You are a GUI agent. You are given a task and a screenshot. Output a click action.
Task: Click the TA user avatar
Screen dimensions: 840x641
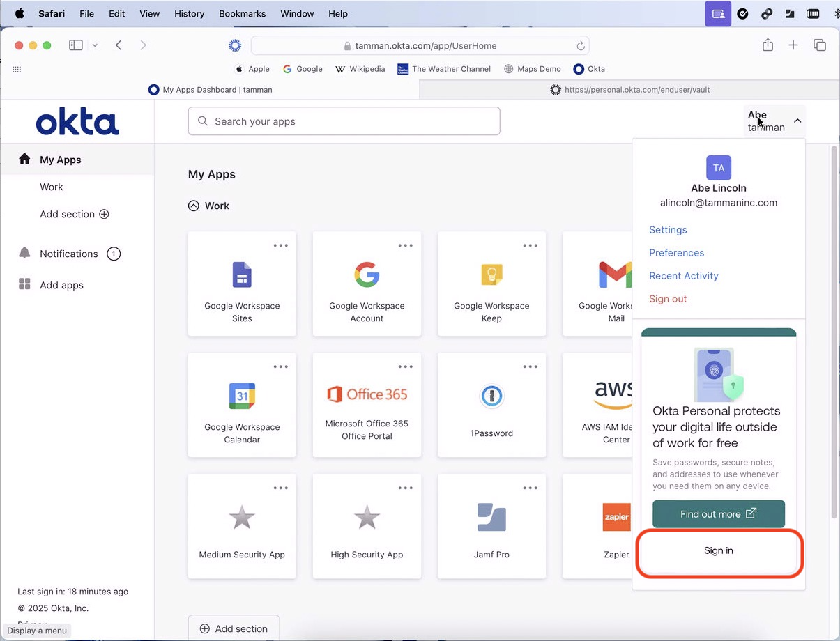(x=719, y=168)
